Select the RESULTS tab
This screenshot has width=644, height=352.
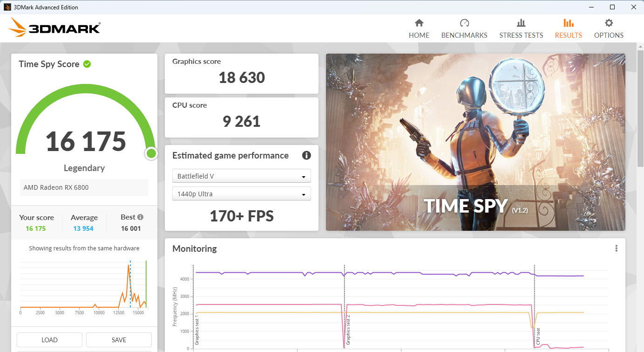coord(568,29)
